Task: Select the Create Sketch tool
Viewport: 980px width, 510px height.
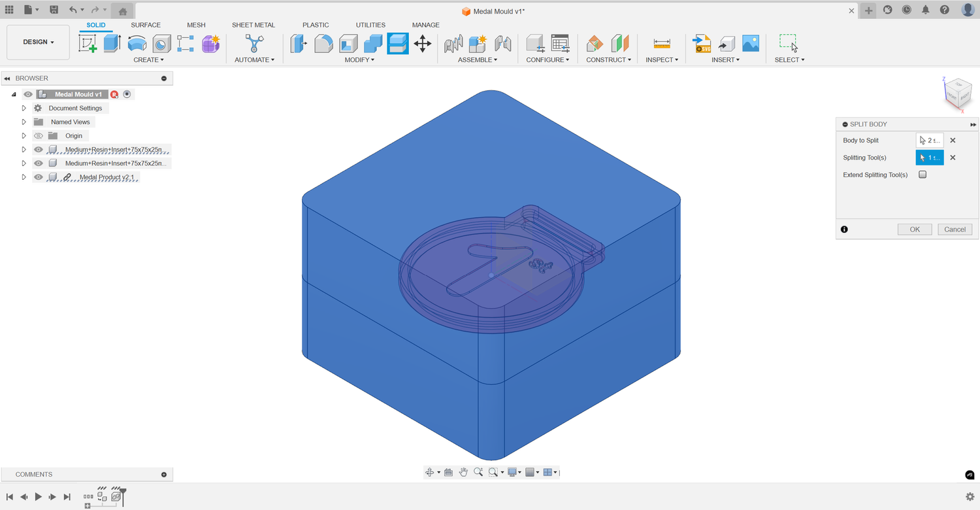Action: 88,44
